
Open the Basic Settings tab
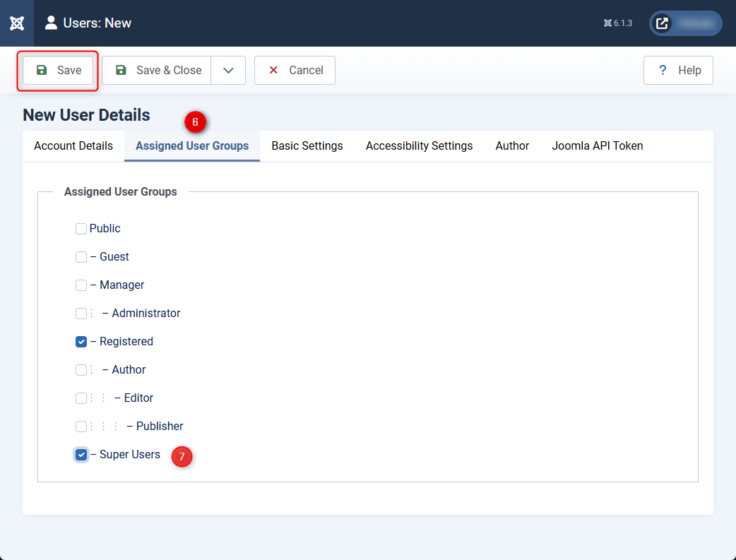pos(307,146)
